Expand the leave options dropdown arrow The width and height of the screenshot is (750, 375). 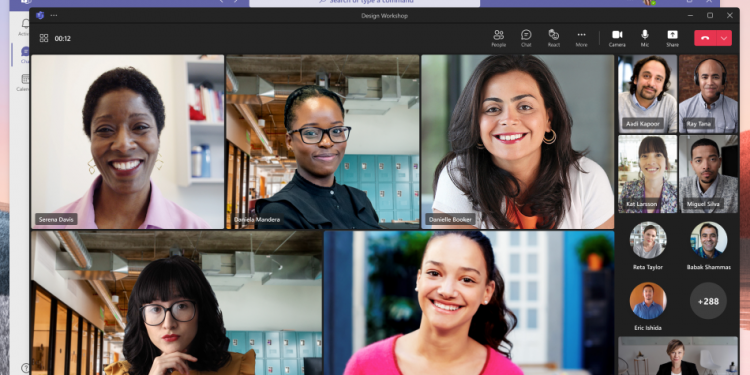pyautogui.click(x=724, y=38)
